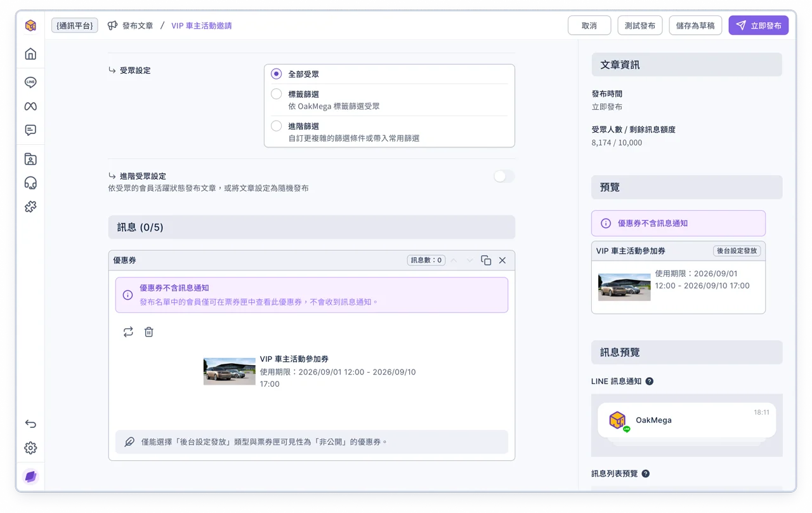Click the 立即發布 button

(759, 25)
